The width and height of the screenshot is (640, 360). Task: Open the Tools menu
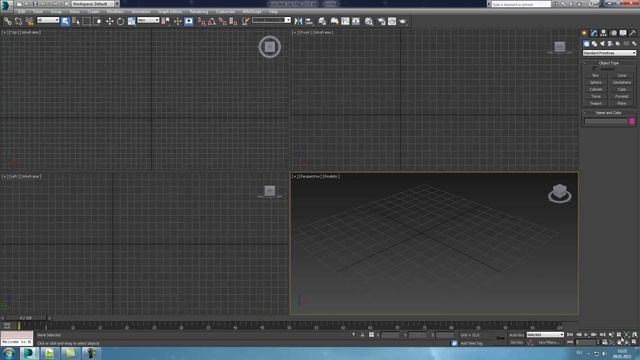[38, 12]
